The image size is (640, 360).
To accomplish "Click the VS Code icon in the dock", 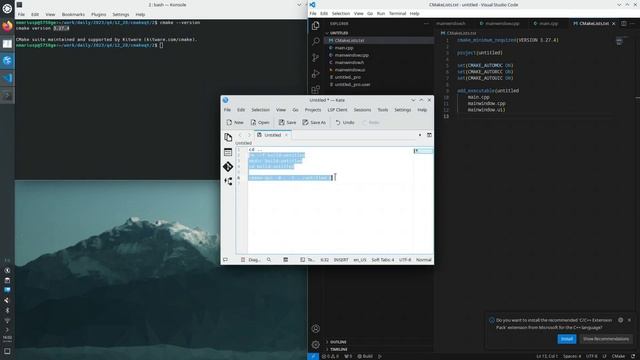I will pos(7,78).
